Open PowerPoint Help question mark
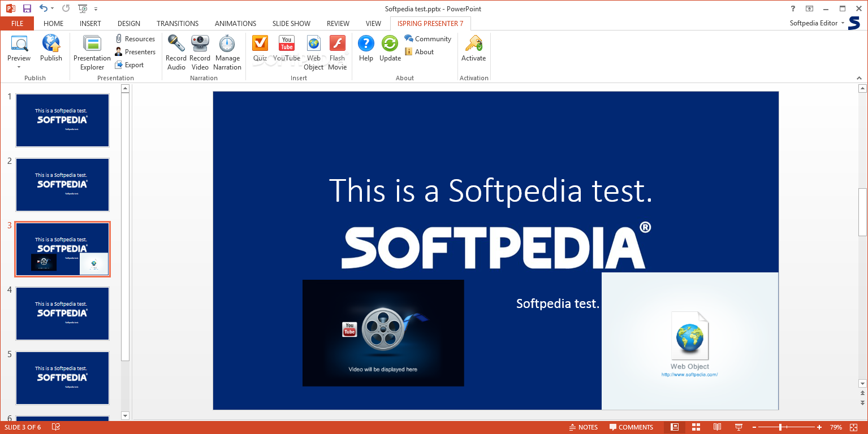 tap(792, 8)
